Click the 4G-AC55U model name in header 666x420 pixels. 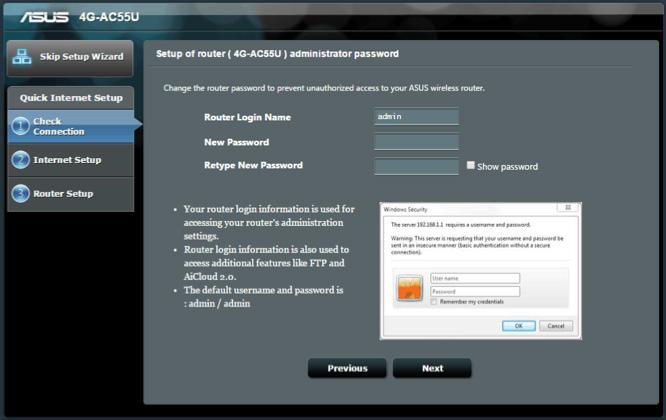tap(109, 17)
